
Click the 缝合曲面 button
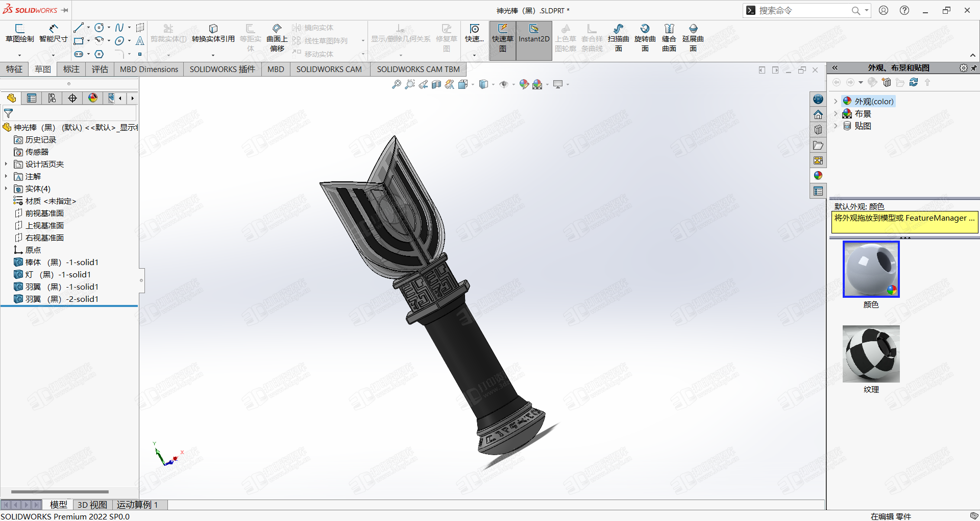pos(669,38)
